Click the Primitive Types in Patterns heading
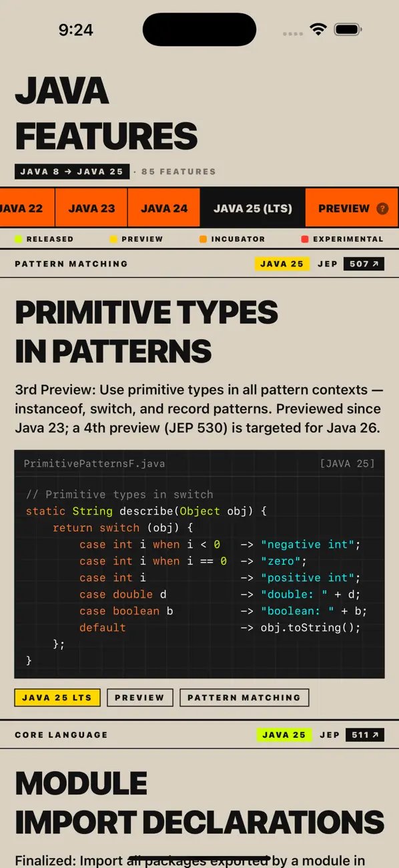Viewport: 399px width, 868px height. click(x=146, y=331)
